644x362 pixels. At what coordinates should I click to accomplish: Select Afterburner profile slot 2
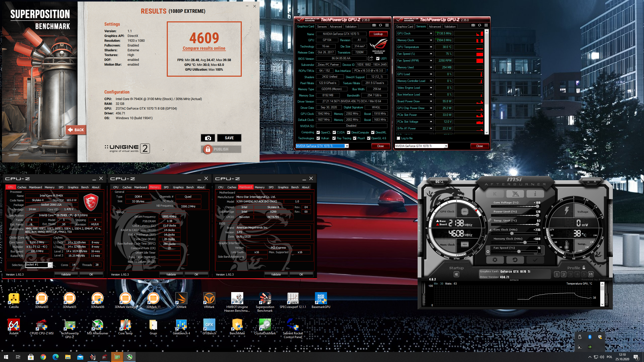563,274
